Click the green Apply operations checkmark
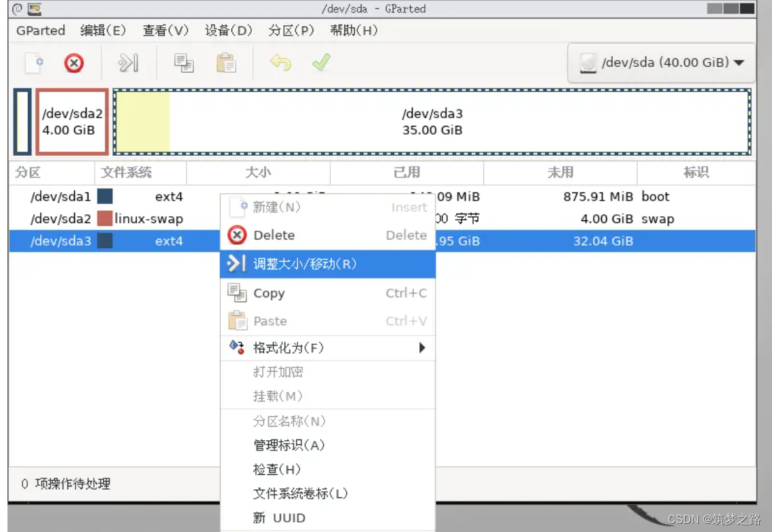This screenshot has width=772, height=532. point(321,62)
